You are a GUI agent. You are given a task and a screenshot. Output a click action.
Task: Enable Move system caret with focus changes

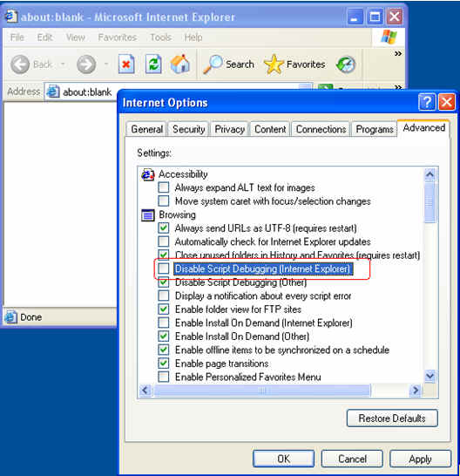click(x=164, y=201)
